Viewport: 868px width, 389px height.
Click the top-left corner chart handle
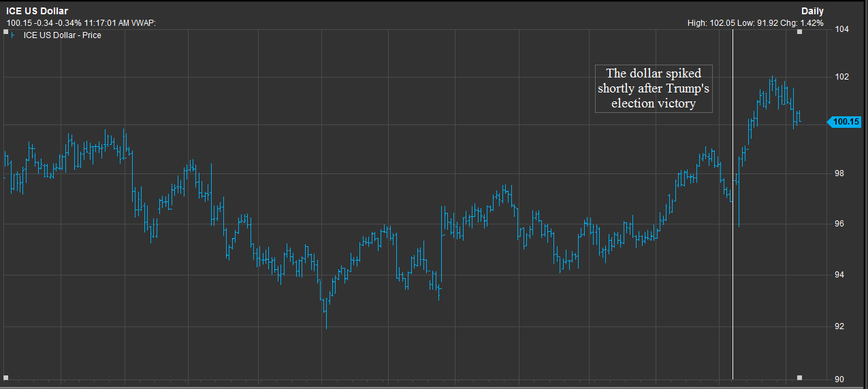coord(7,32)
